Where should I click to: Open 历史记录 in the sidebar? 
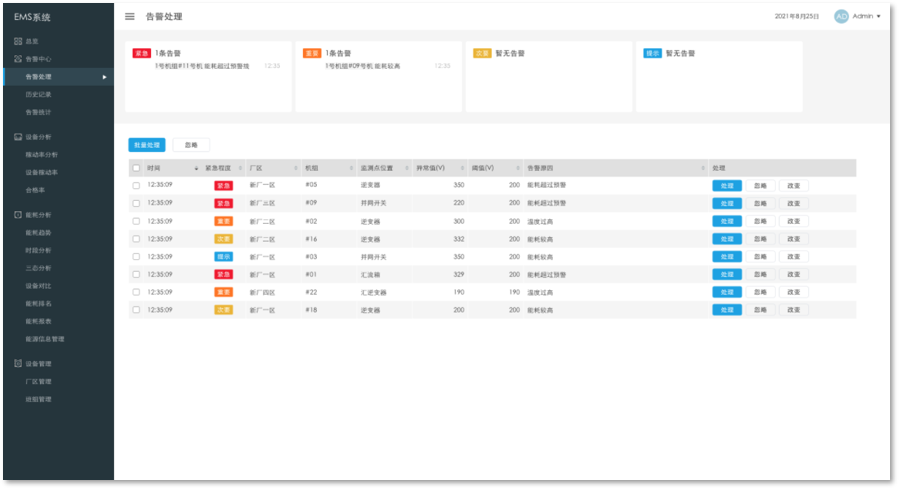click(x=38, y=94)
